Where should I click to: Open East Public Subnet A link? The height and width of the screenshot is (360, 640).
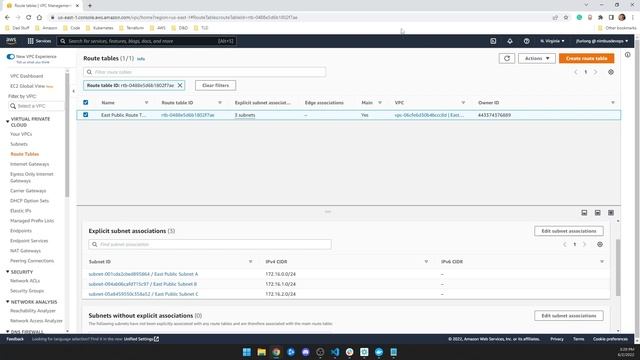143,274
